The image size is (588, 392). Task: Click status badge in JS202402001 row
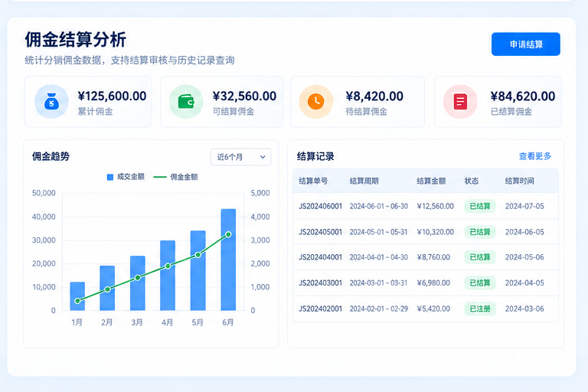[x=480, y=309]
